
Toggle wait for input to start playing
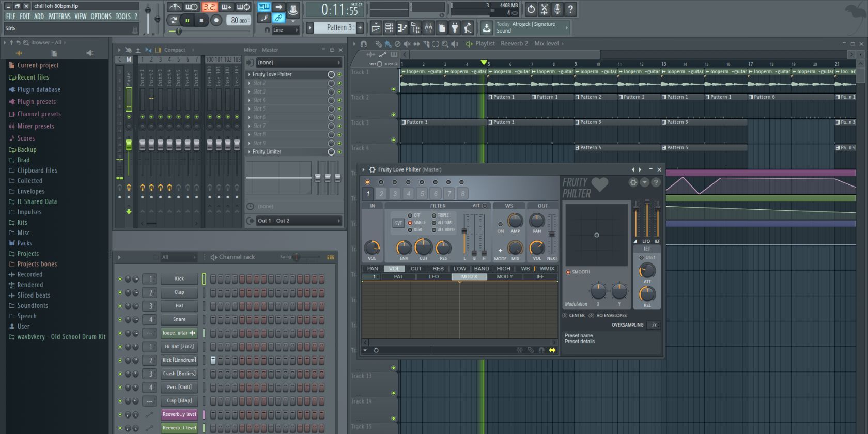point(192,7)
